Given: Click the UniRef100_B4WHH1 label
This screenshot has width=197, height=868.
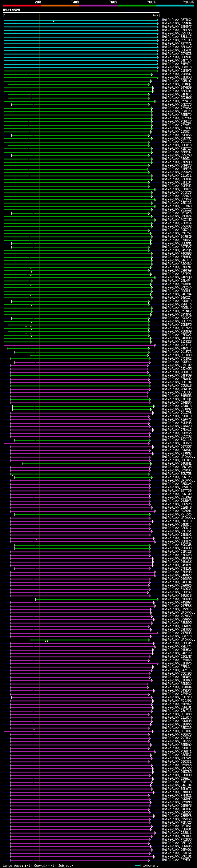Looking at the screenshot, I should (x=177, y=464).
